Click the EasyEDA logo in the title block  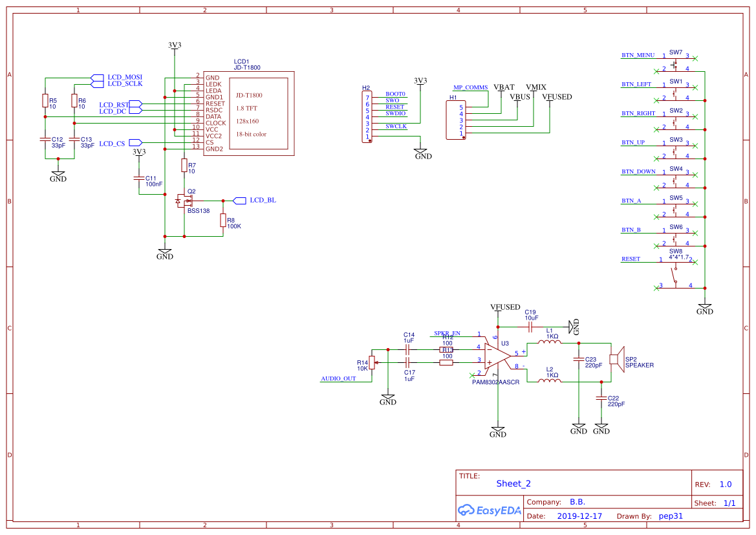490,510
